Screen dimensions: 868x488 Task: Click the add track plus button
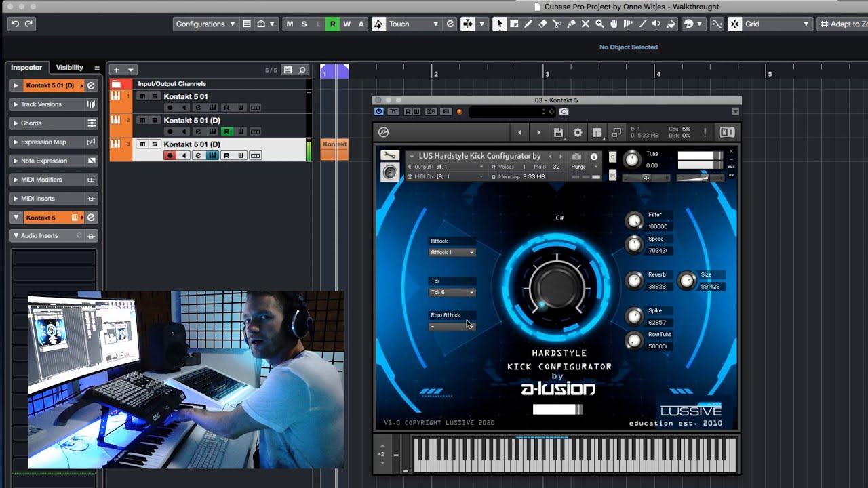tap(116, 70)
